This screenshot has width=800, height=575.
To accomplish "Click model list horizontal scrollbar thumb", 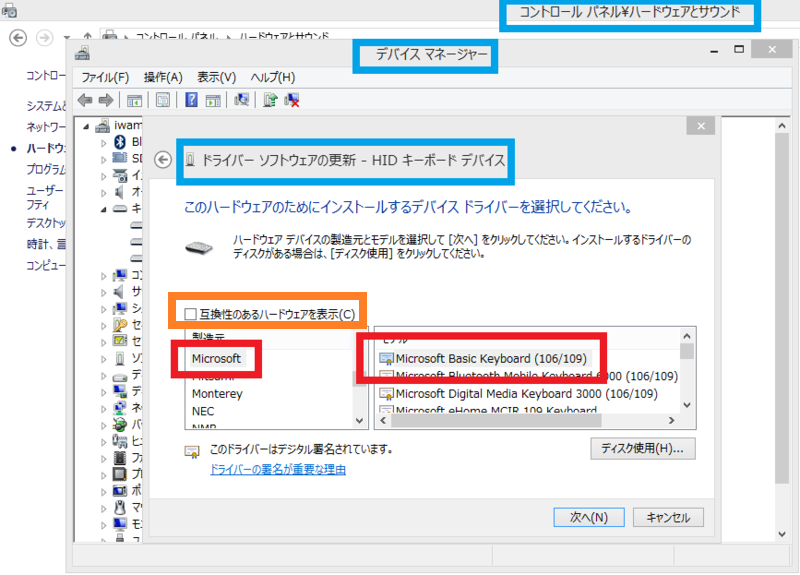I will (x=497, y=421).
